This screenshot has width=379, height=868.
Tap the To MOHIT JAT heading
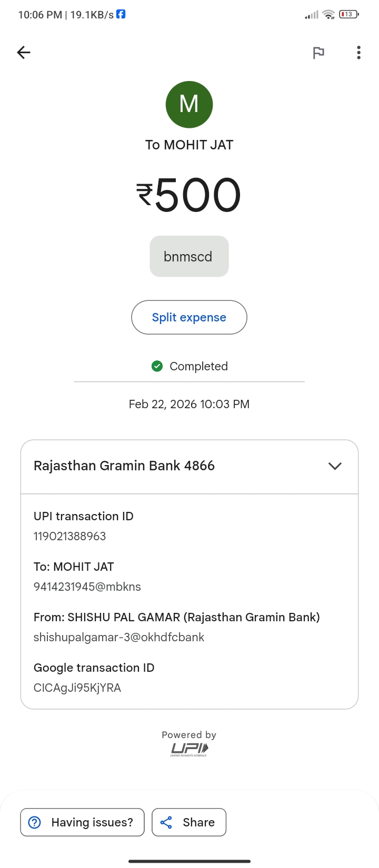pos(189,145)
